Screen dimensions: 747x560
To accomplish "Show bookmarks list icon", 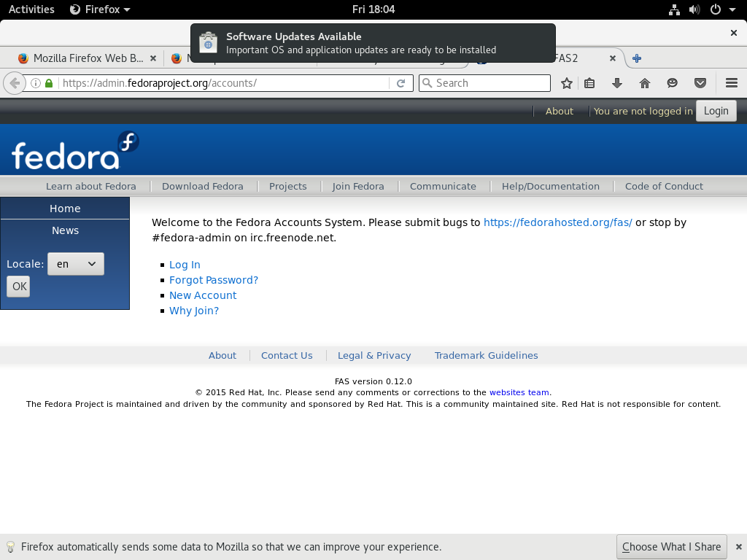I will tap(589, 83).
